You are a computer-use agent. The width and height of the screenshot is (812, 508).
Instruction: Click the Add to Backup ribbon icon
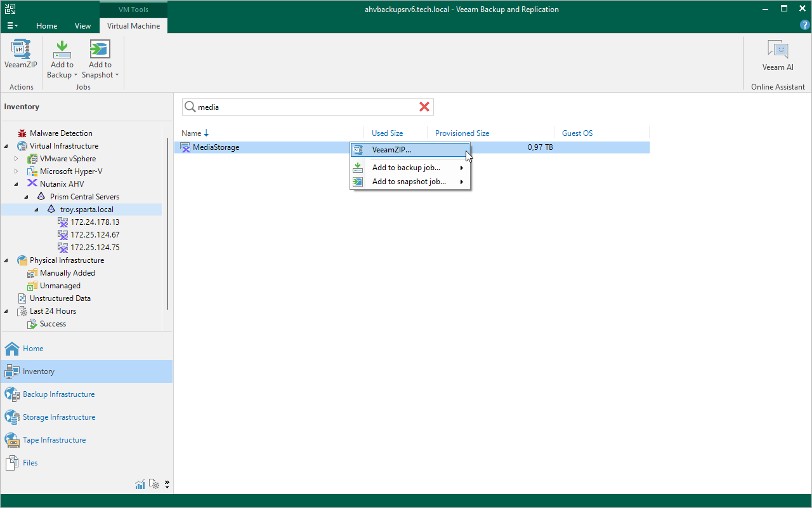coord(62,49)
